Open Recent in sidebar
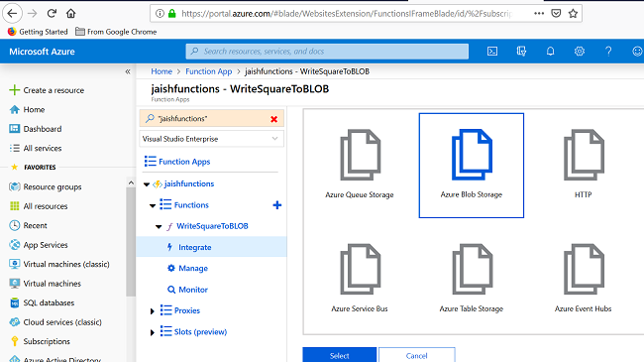Viewport: 644px width, 362px height. click(x=35, y=226)
